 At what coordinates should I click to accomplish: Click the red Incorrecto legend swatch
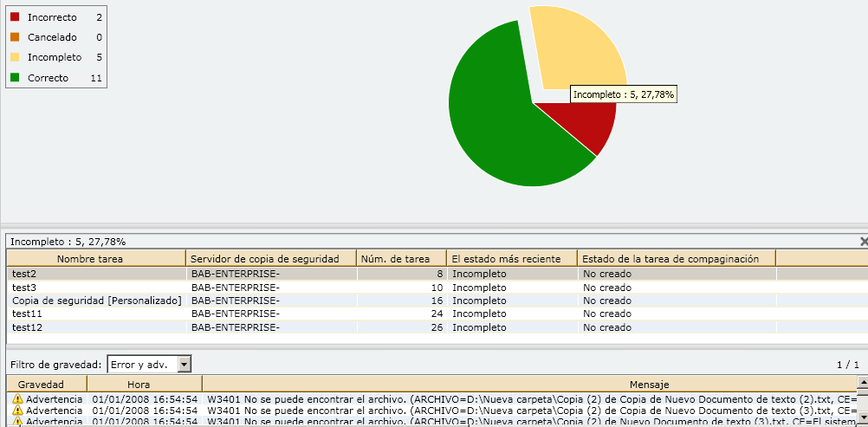15,17
